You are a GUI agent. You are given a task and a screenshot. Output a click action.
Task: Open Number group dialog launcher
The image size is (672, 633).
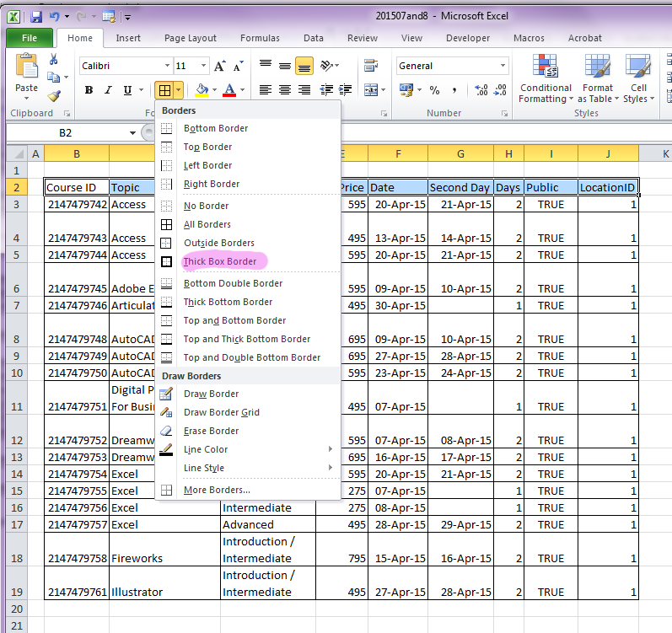(504, 114)
